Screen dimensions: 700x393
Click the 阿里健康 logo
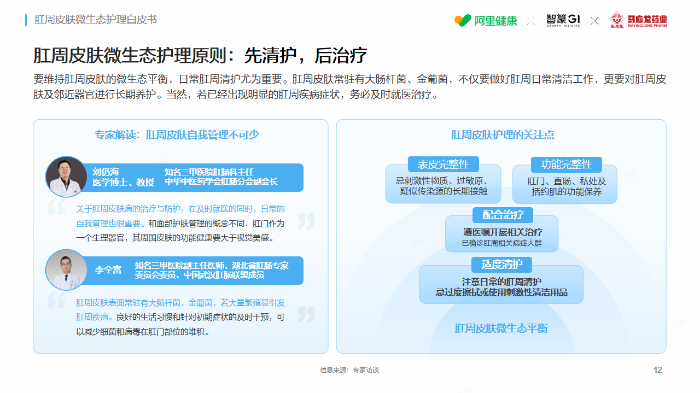[x=485, y=20]
